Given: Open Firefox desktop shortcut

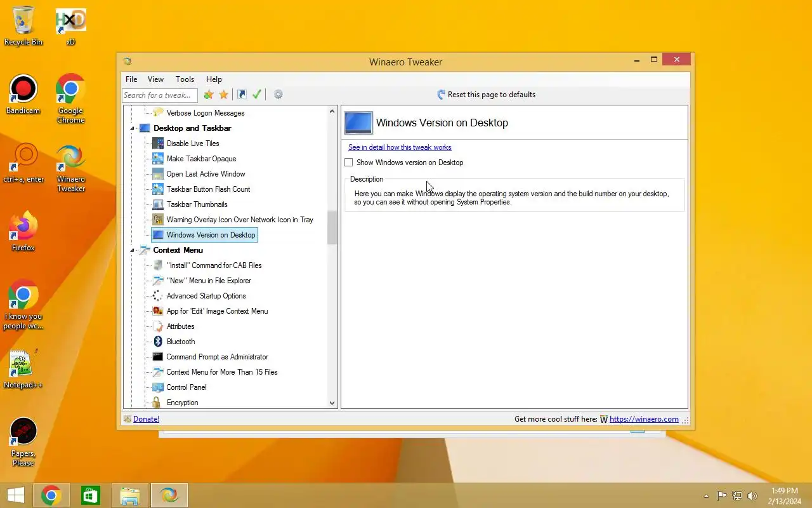Looking at the screenshot, I should click(x=23, y=232).
